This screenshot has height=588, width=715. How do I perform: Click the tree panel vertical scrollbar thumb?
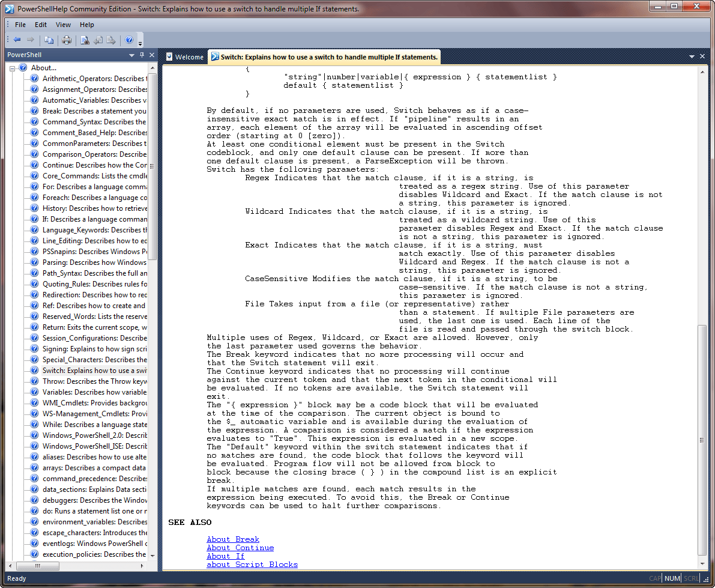[152, 166]
